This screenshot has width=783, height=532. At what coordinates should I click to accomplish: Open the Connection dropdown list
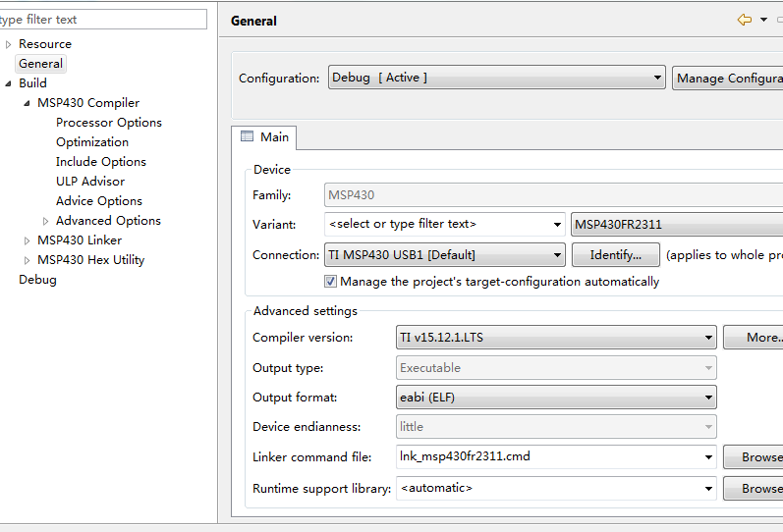[557, 255]
